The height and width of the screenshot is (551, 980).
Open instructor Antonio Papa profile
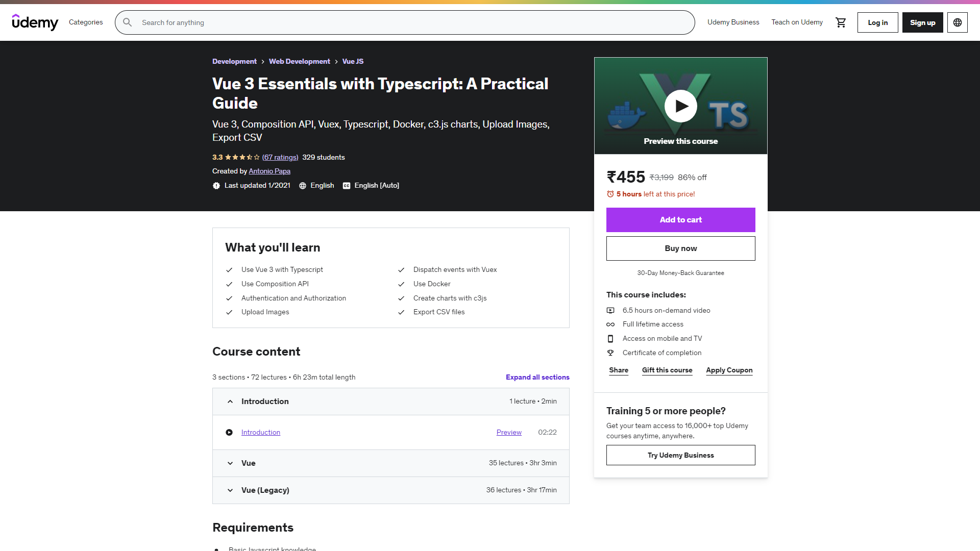269,171
